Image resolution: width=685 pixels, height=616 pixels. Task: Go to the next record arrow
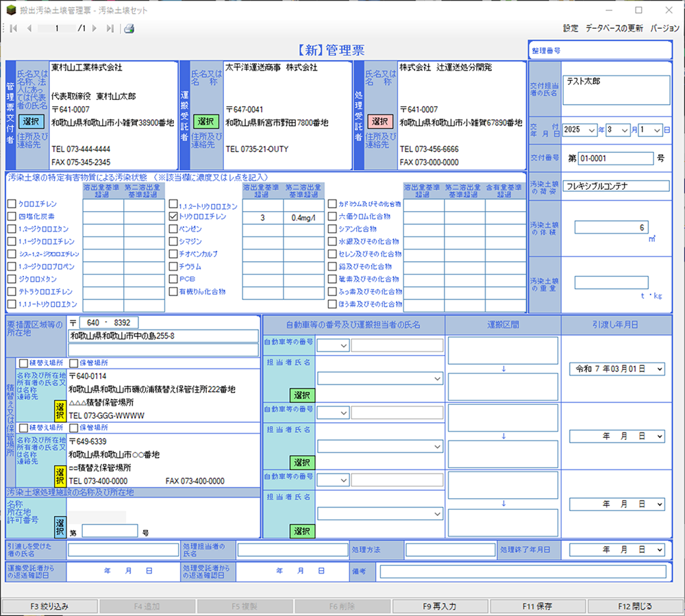(x=94, y=28)
